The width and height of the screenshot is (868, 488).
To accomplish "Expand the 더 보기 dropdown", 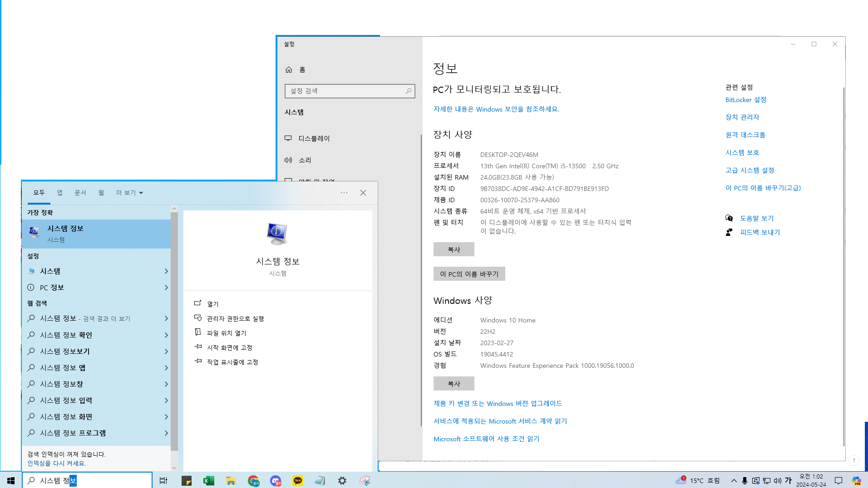I will click(129, 193).
